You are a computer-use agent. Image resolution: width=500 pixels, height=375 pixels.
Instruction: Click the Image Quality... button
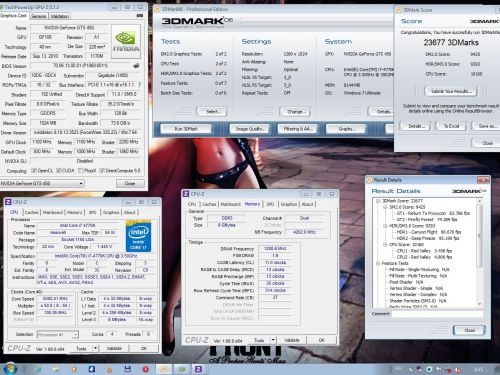click(249, 129)
